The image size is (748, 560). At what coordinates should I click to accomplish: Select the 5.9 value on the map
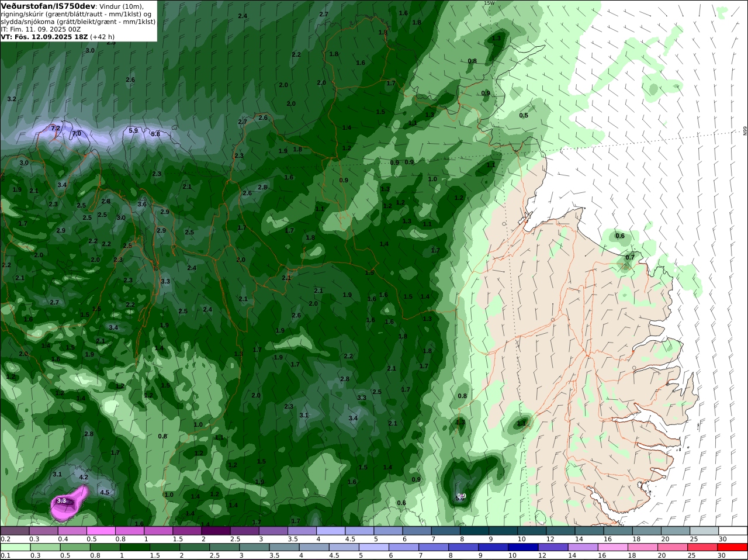point(133,130)
